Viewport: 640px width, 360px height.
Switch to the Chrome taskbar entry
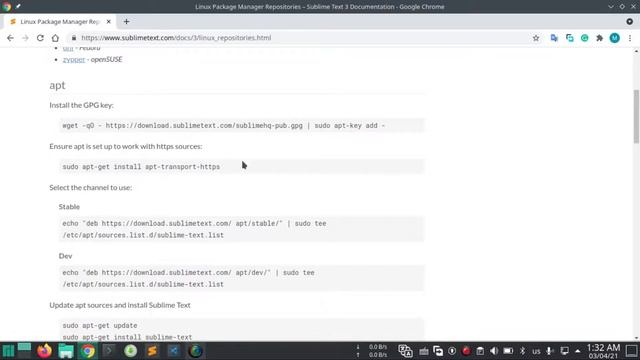(87, 351)
